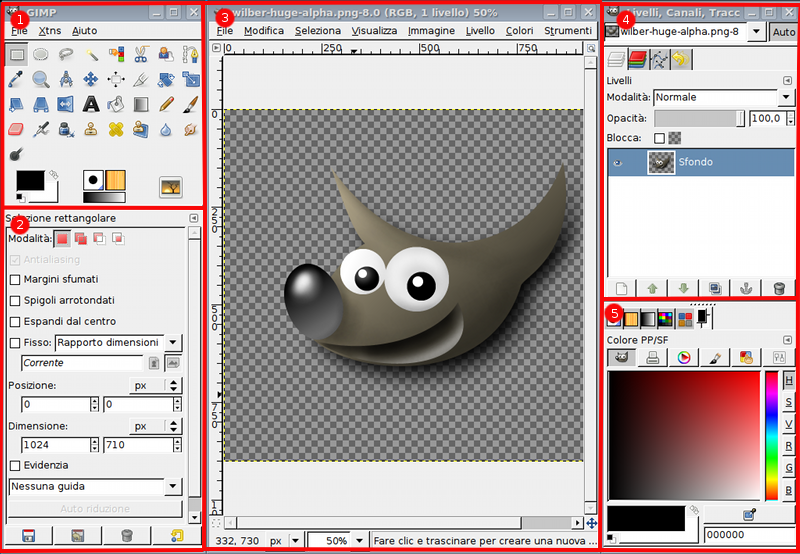Pick the Eraser tool

coord(17,128)
